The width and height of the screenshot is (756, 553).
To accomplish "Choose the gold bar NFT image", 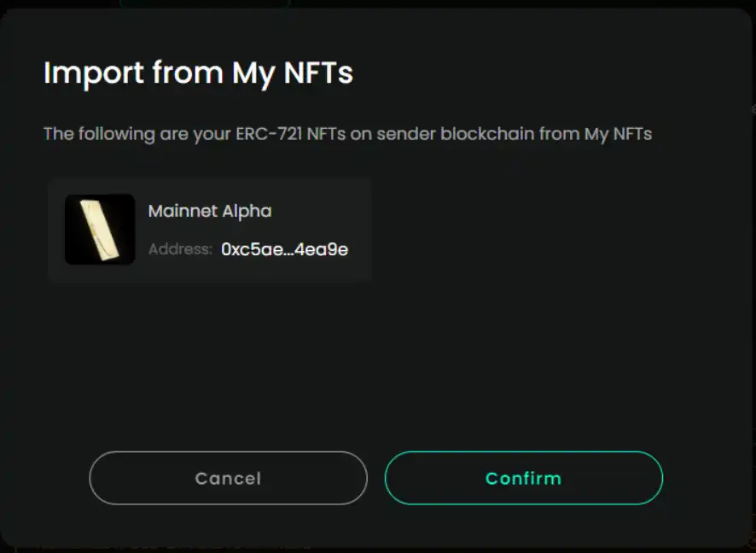I will click(x=100, y=230).
